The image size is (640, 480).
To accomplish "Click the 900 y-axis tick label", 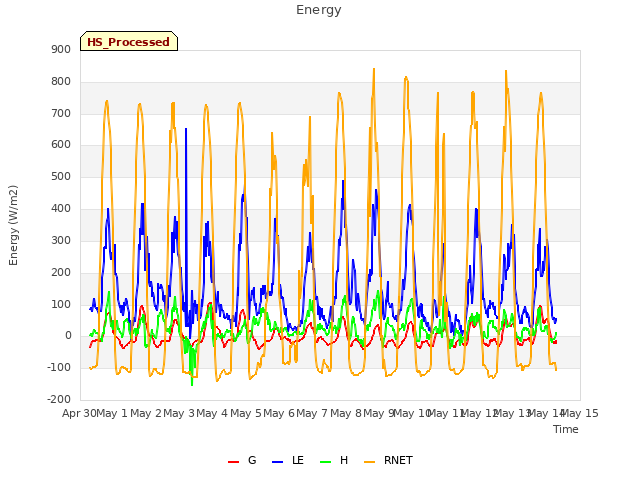I will (x=61, y=49).
